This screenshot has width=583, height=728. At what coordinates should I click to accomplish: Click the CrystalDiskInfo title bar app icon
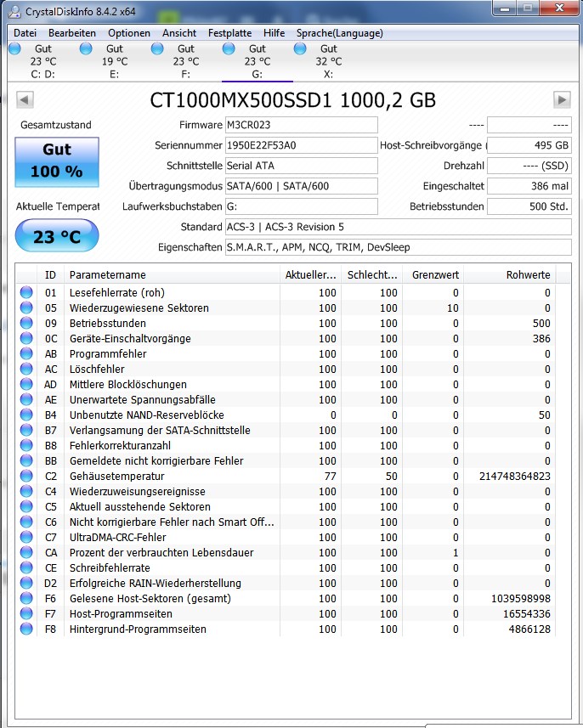[x=14, y=11]
